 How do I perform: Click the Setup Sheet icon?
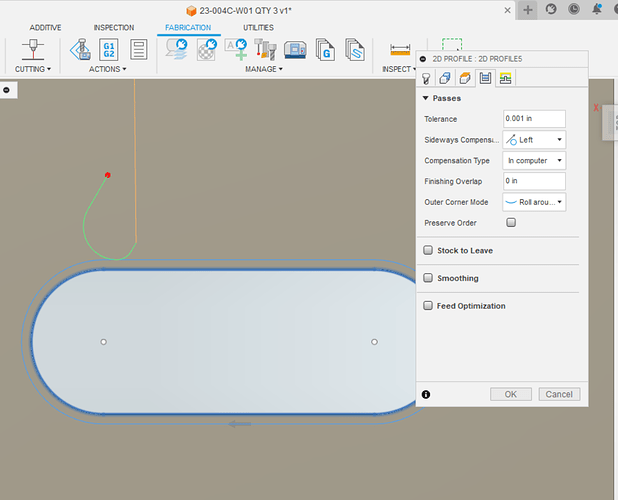click(139, 50)
